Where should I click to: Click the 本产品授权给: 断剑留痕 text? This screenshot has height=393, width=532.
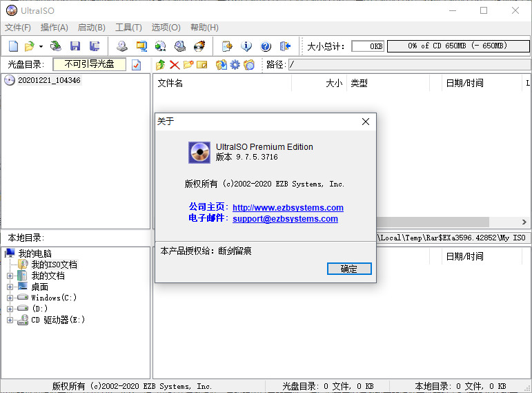pos(206,251)
